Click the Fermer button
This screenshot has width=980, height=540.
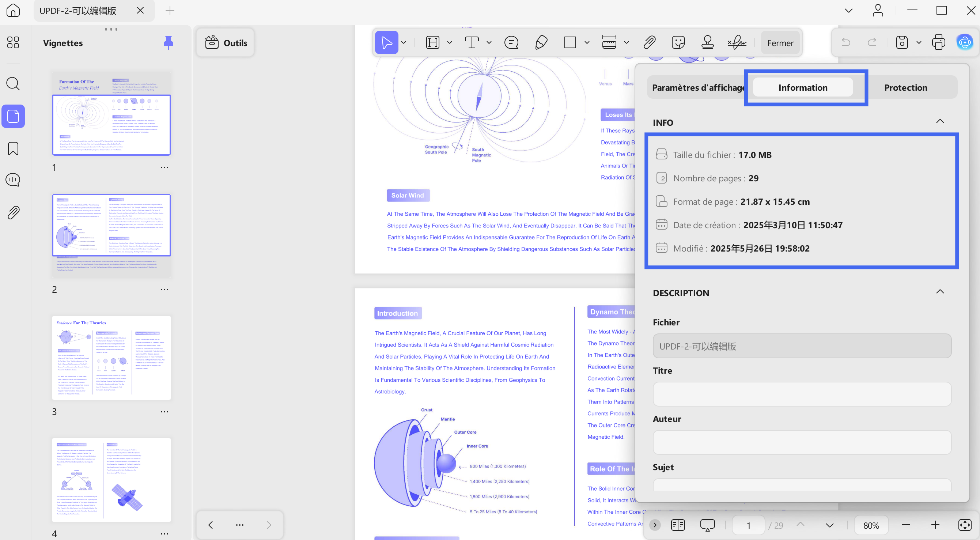click(x=780, y=43)
